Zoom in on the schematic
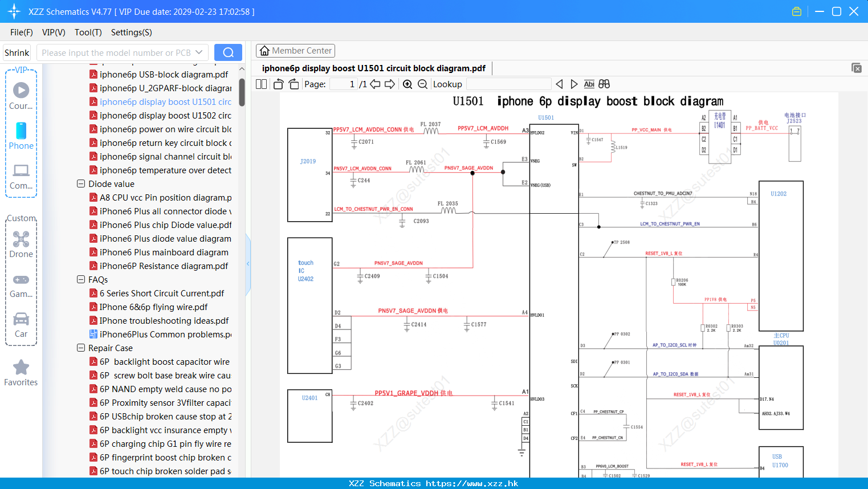Image resolution: width=868 pixels, height=489 pixels. tap(407, 84)
